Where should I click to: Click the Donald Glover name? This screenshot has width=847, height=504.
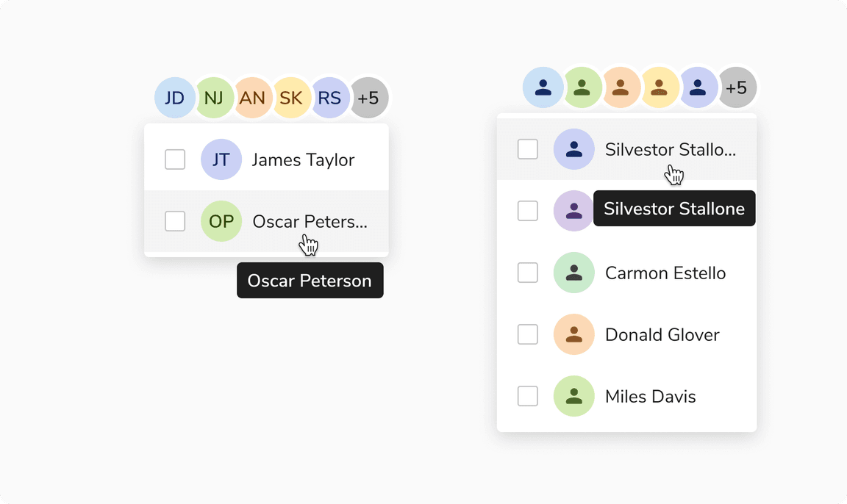coord(662,335)
